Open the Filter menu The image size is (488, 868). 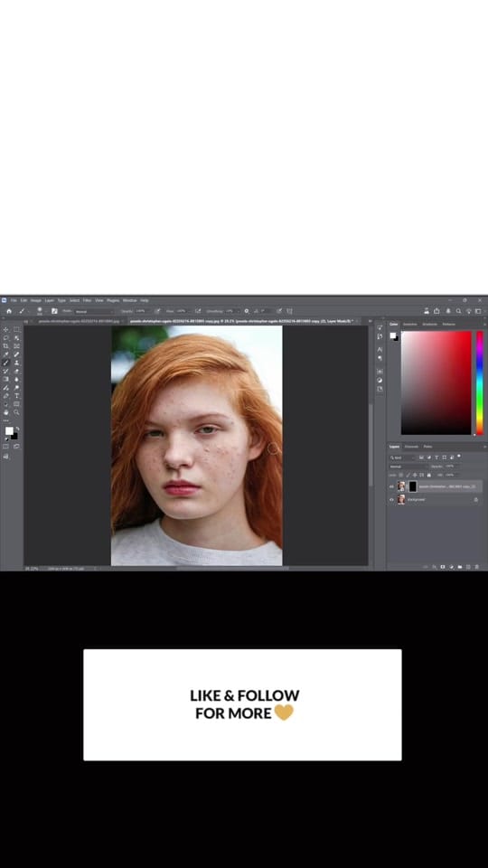[x=87, y=300]
